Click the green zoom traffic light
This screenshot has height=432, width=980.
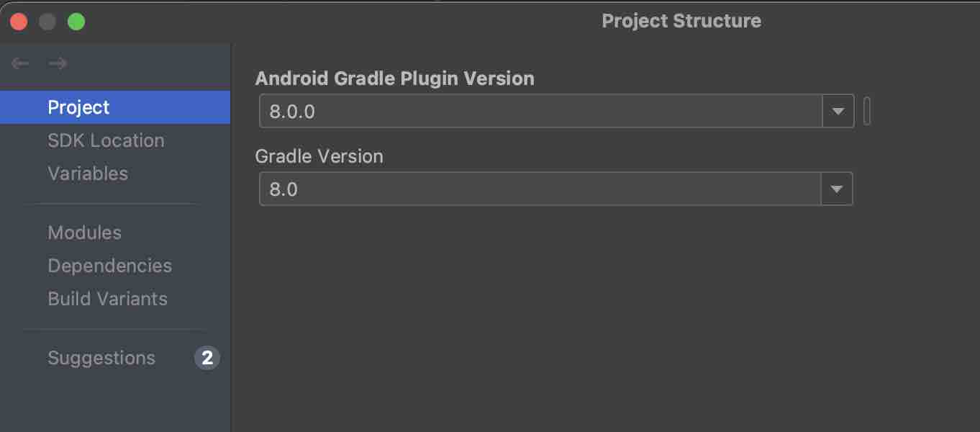pyautogui.click(x=76, y=22)
